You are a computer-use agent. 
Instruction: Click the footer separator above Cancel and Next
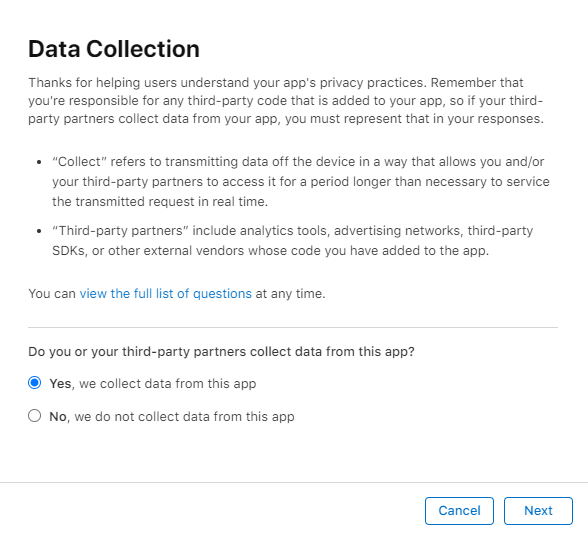click(294, 483)
